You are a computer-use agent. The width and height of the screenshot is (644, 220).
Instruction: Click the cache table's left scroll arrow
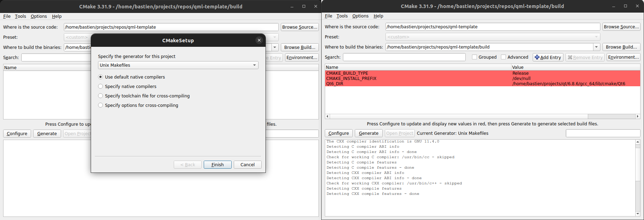click(327, 116)
